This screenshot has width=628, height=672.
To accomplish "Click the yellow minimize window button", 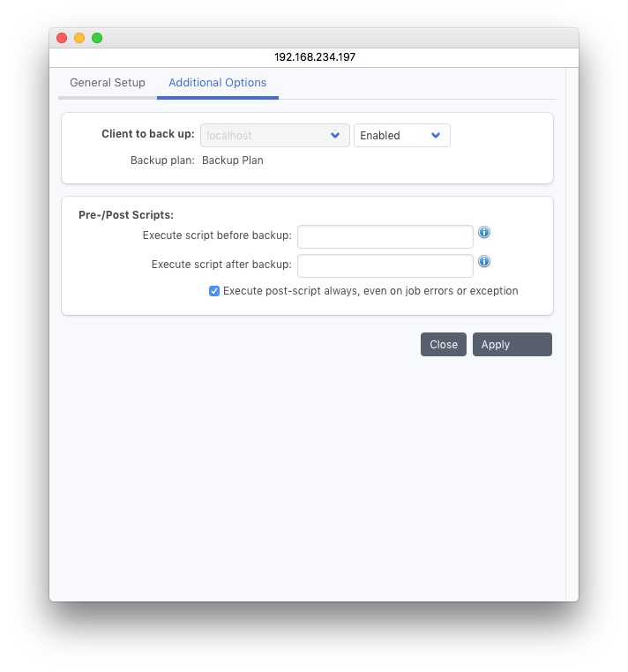I will [x=79, y=38].
